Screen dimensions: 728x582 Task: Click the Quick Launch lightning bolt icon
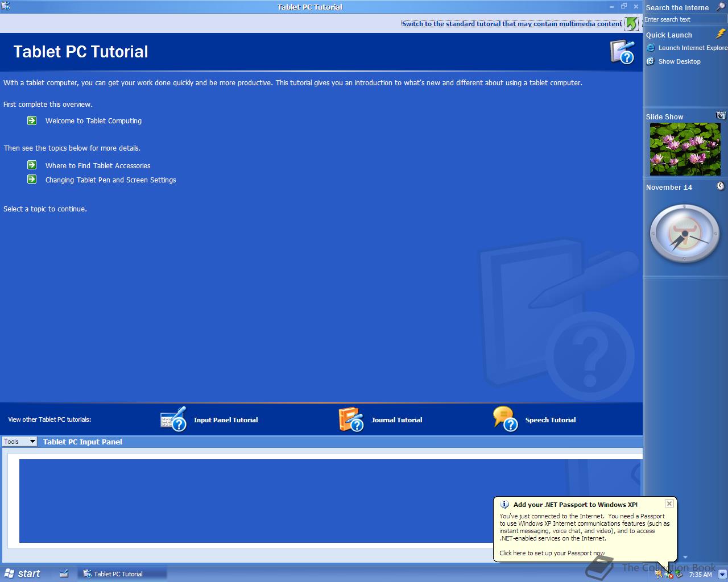coord(721,34)
